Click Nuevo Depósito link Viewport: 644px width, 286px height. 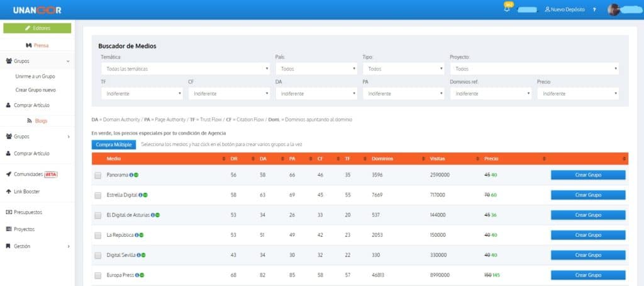coord(565,9)
